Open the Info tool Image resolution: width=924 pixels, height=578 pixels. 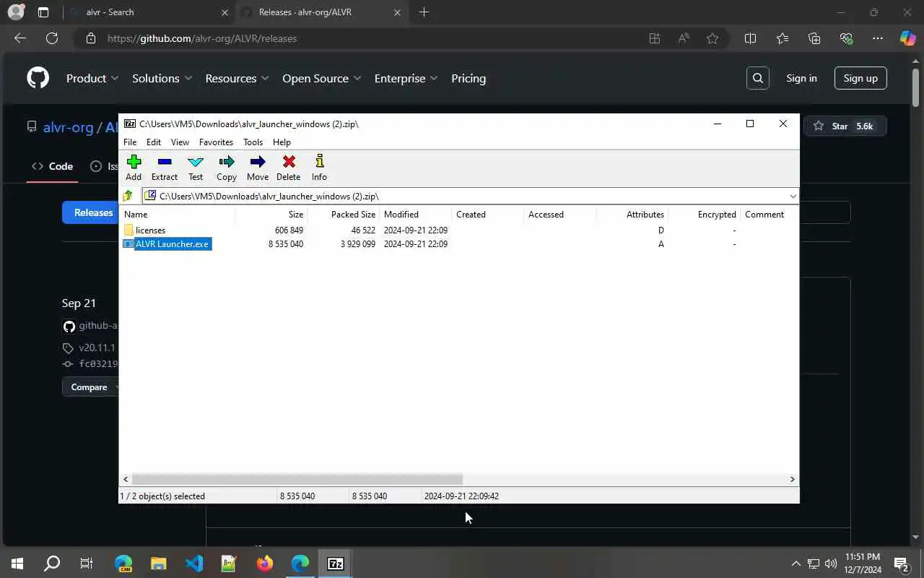pos(319,168)
